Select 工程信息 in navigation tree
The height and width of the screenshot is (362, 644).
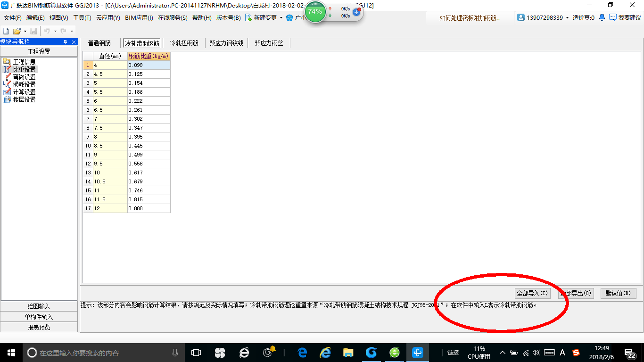pyautogui.click(x=24, y=62)
